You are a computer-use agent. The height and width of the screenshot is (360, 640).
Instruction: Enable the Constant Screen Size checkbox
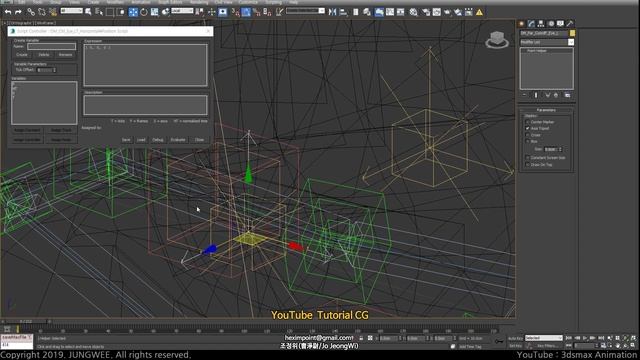pos(527,158)
